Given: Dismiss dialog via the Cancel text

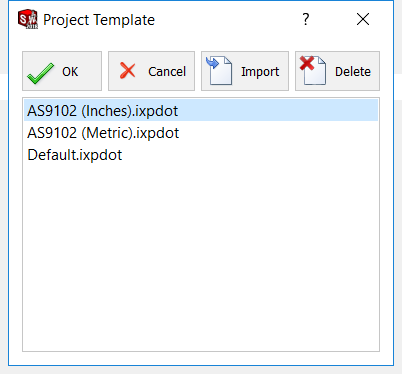Looking at the screenshot, I should (167, 72).
